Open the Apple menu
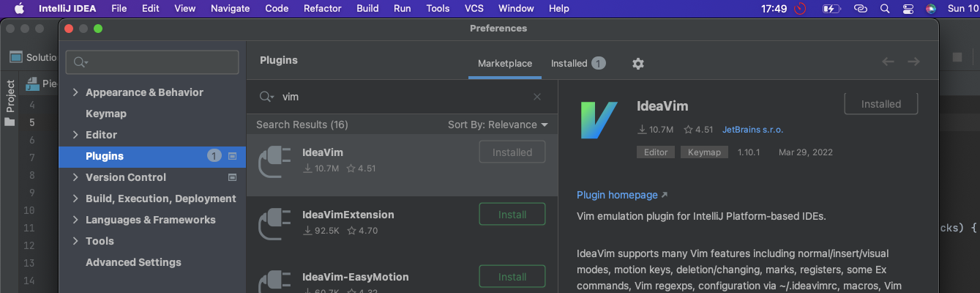The height and width of the screenshot is (293, 980). [x=18, y=9]
